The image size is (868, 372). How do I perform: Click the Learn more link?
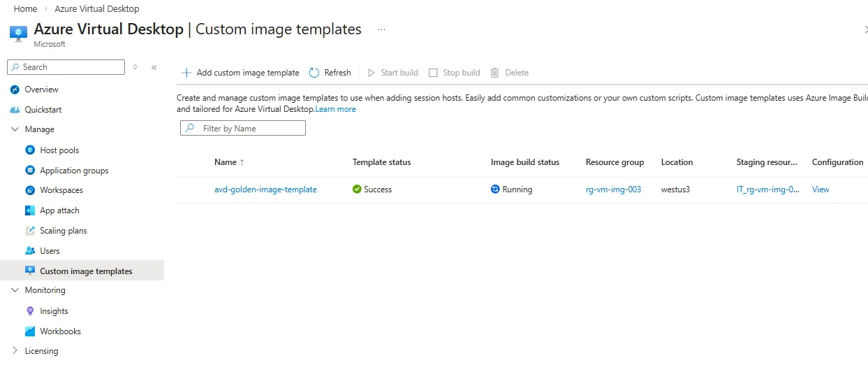click(x=336, y=109)
